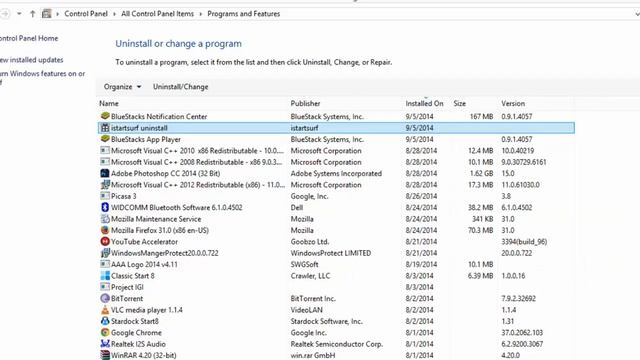
Task: Click the 8/19/2014 install date cell
Action: (420, 264)
